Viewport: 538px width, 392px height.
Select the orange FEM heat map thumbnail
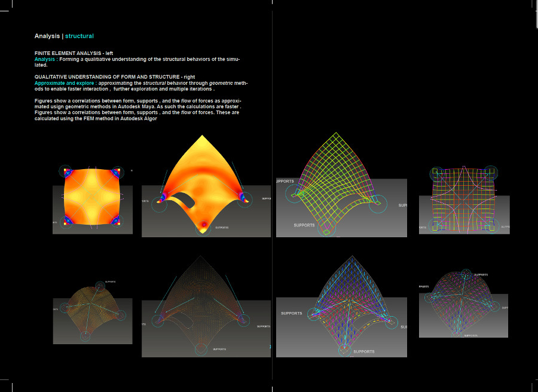coord(93,197)
